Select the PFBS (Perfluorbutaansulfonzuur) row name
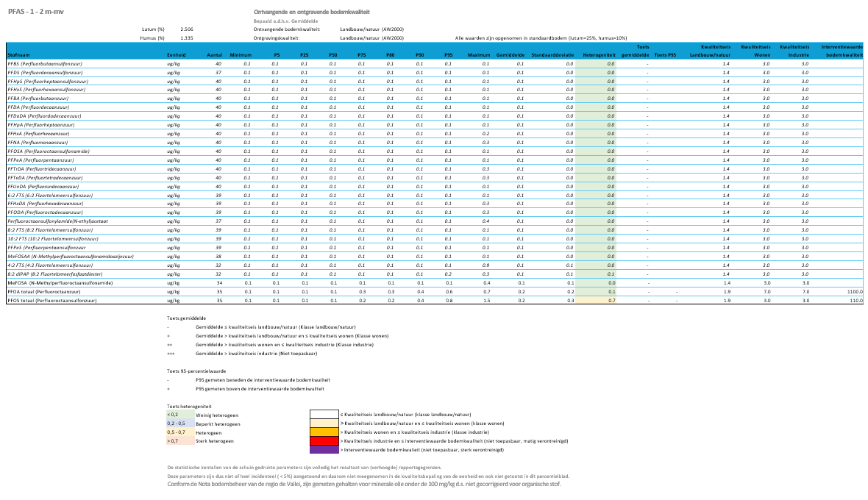Viewport: 868px width, 500px height. click(45, 64)
